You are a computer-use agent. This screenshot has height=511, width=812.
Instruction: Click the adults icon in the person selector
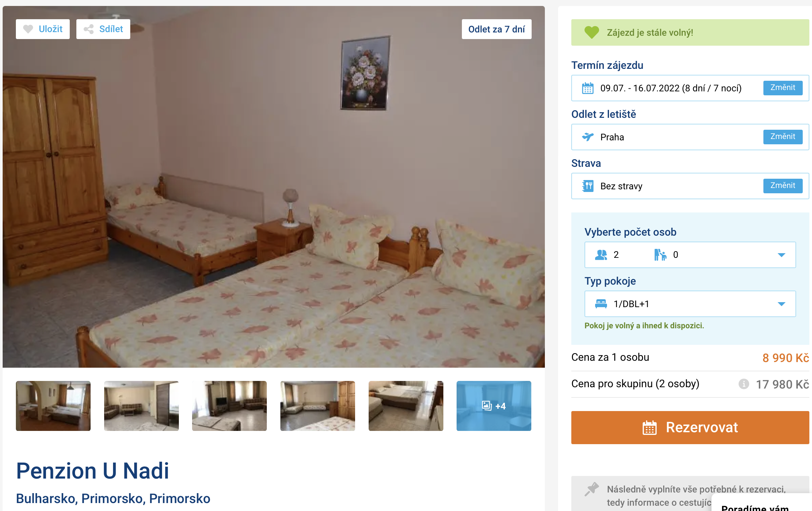601,255
